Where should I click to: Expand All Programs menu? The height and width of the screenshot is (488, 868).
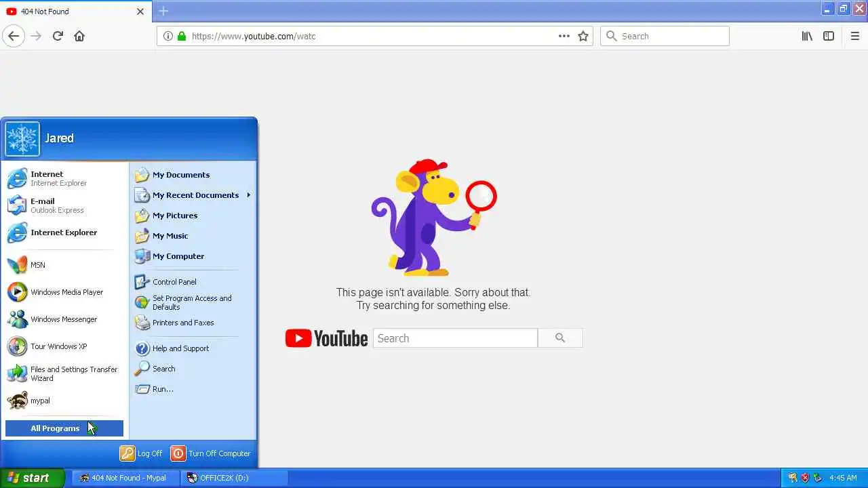pos(64,428)
